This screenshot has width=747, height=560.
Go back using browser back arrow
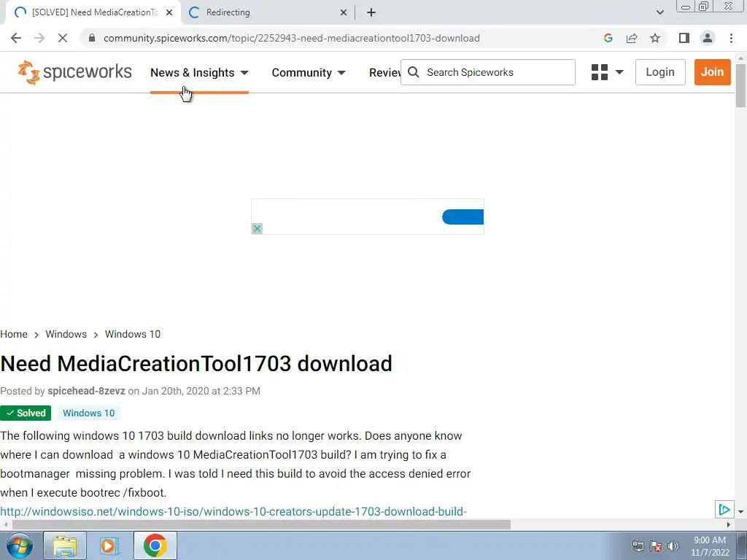pos(16,38)
